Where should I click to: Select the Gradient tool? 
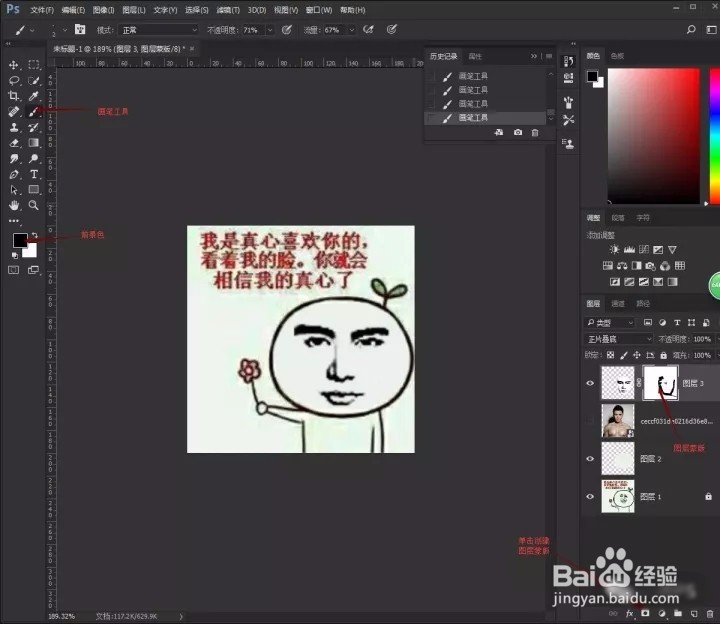tap(34, 143)
